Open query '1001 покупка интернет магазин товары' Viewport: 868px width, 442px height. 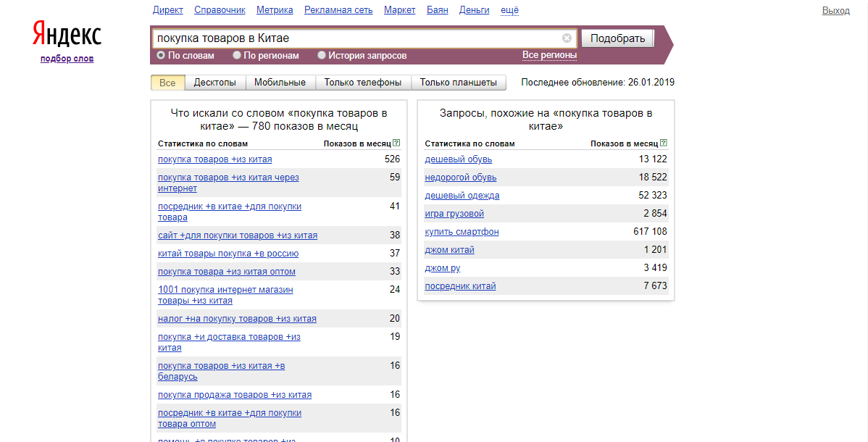(x=225, y=295)
